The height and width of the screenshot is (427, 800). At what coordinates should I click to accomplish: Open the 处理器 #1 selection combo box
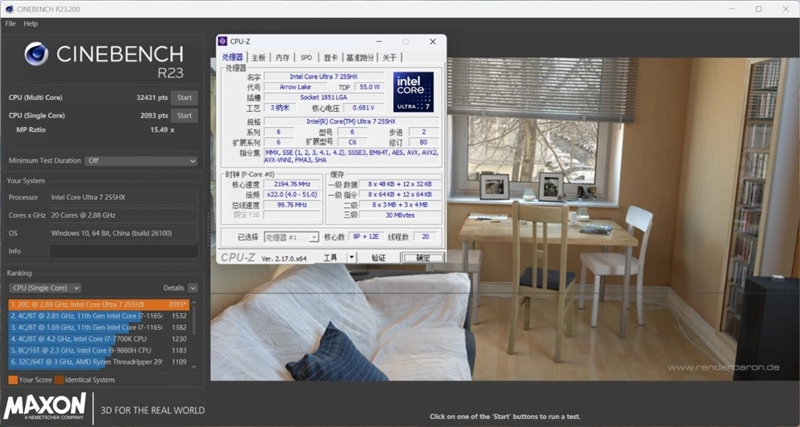pos(291,237)
